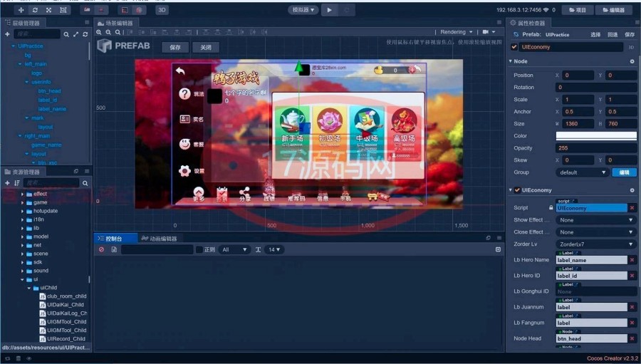The height and width of the screenshot is (364, 641).
Task: Click the 编辑 button beside Group
Action: tap(624, 172)
